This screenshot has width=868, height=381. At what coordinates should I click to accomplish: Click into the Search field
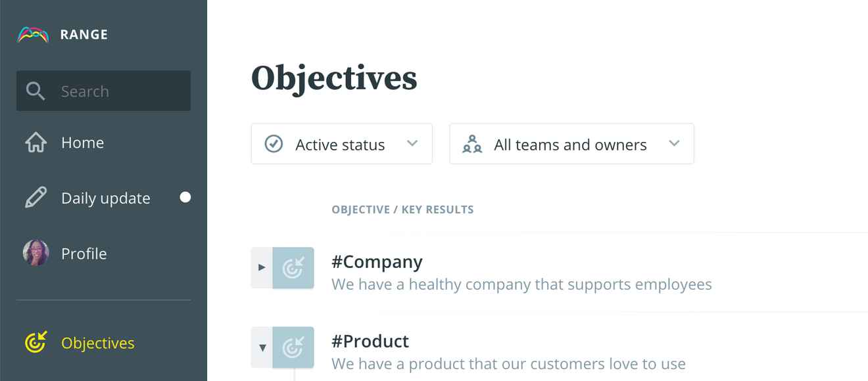pyautogui.click(x=118, y=91)
